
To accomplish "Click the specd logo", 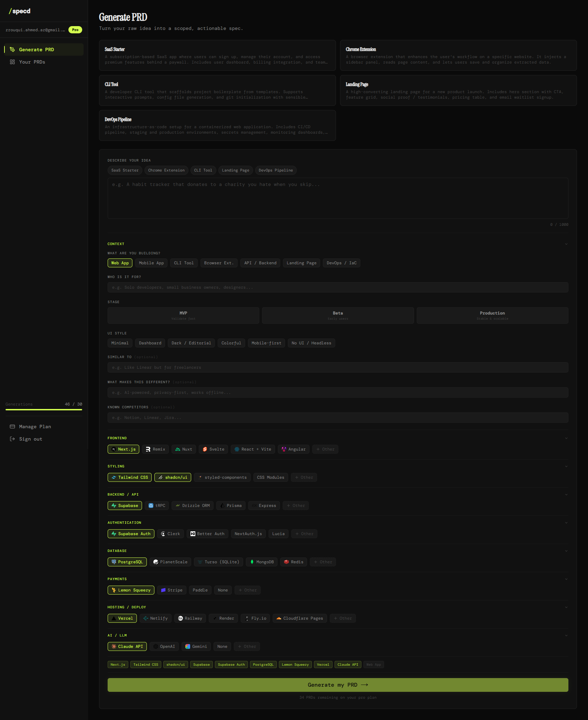I will click(x=20, y=11).
